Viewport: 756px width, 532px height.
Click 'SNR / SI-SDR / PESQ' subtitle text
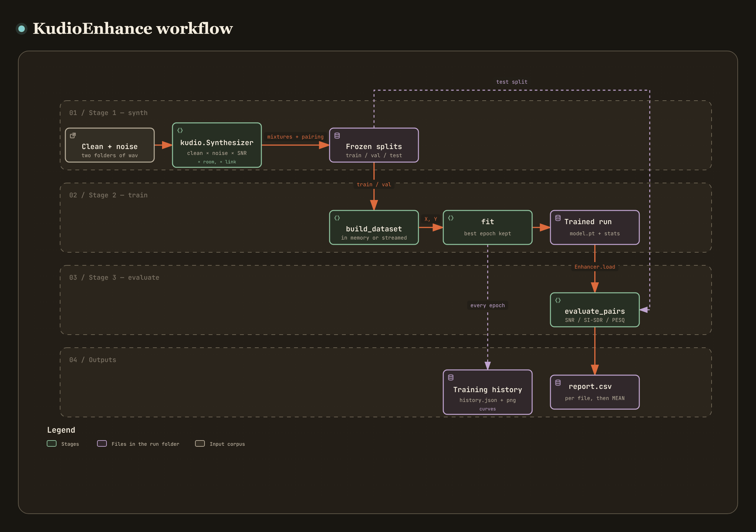(594, 320)
